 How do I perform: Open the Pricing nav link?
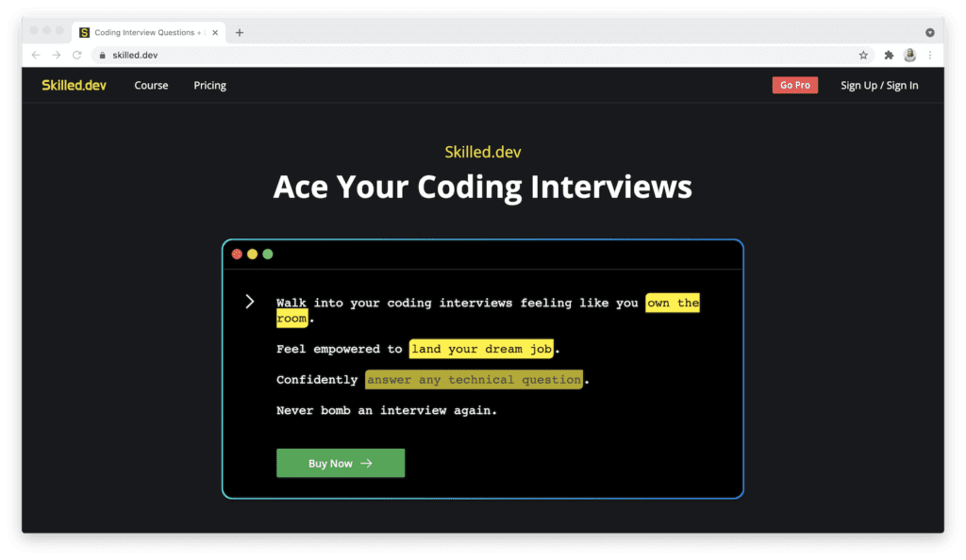point(210,86)
